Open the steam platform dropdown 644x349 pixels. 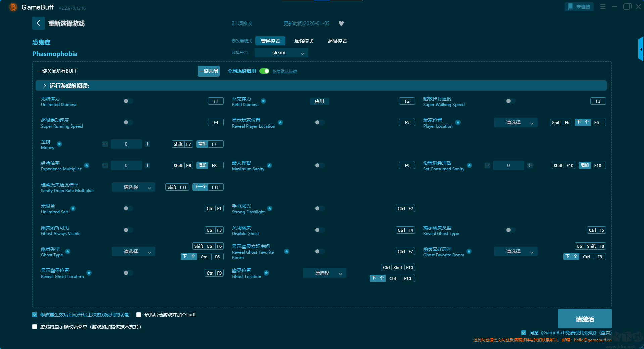click(x=281, y=53)
